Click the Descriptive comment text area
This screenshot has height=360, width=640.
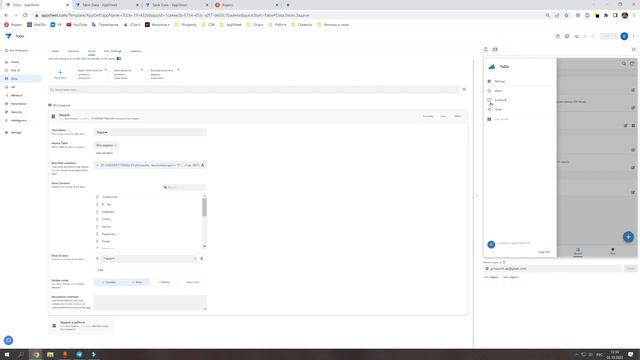point(150,302)
